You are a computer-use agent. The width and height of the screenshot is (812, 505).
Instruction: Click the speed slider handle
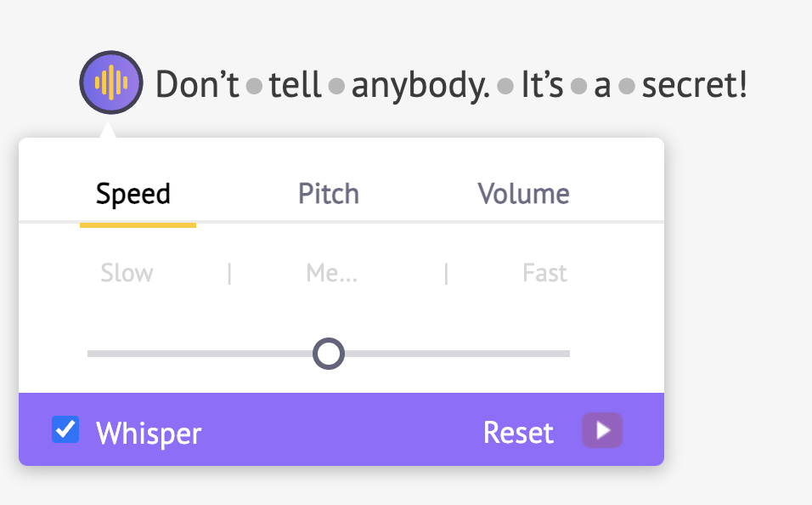pyautogui.click(x=329, y=354)
